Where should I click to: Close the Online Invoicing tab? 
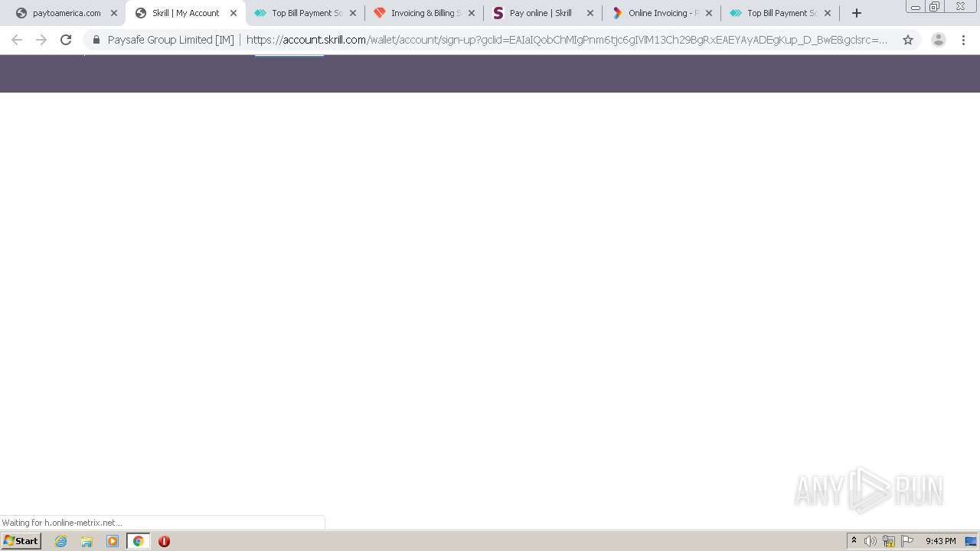709,13
